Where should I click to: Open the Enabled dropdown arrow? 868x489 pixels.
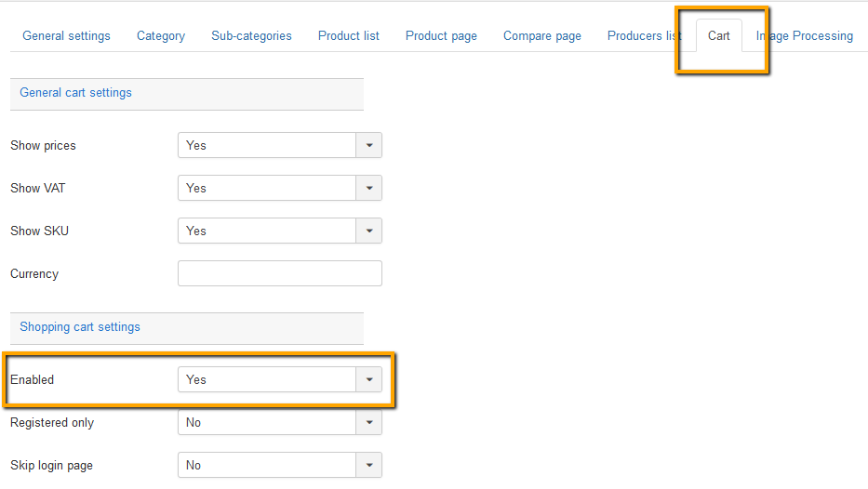coord(368,379)
